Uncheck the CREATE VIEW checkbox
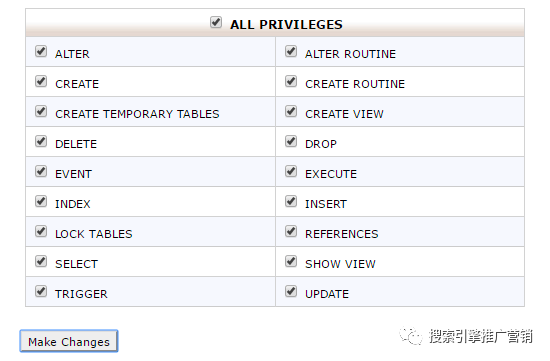The image size is (550, 361). tap(291, 112)
